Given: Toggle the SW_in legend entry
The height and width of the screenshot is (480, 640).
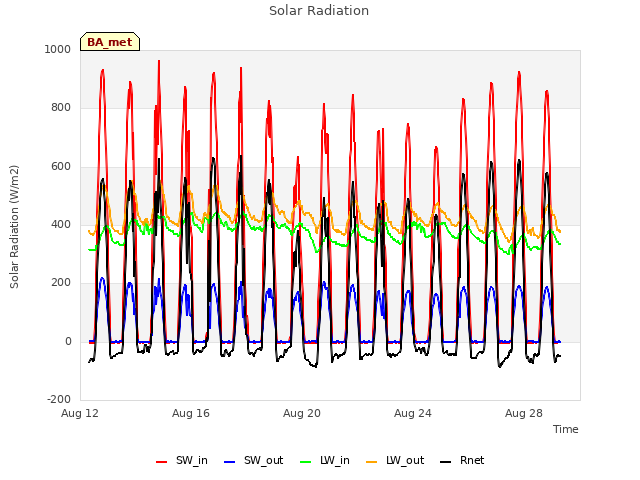Looking at the screenshot, I should click(182, 461).
